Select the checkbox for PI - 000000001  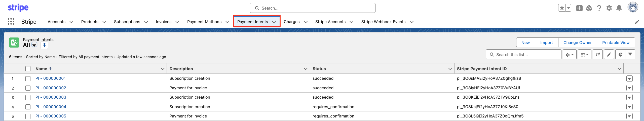click(28, 79)
